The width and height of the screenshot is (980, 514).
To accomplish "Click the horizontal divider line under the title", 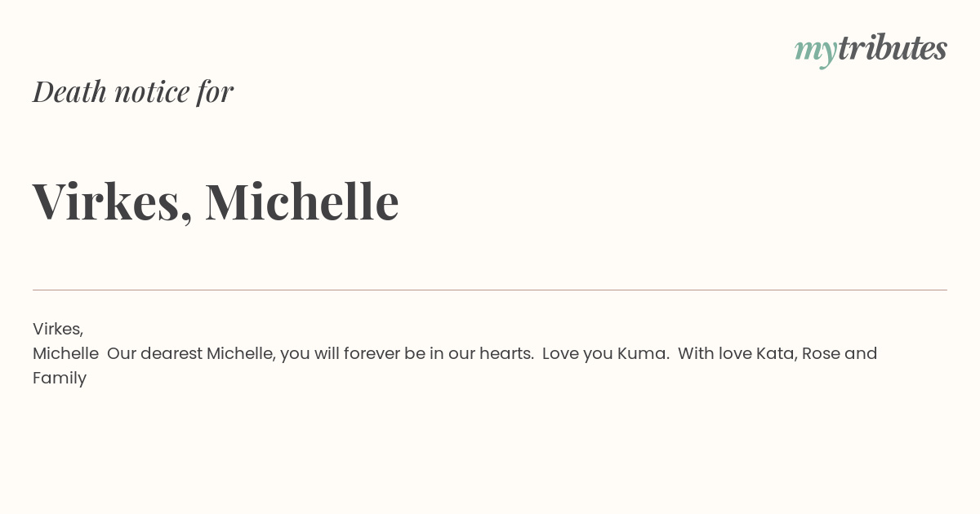I will coord(490,290).
